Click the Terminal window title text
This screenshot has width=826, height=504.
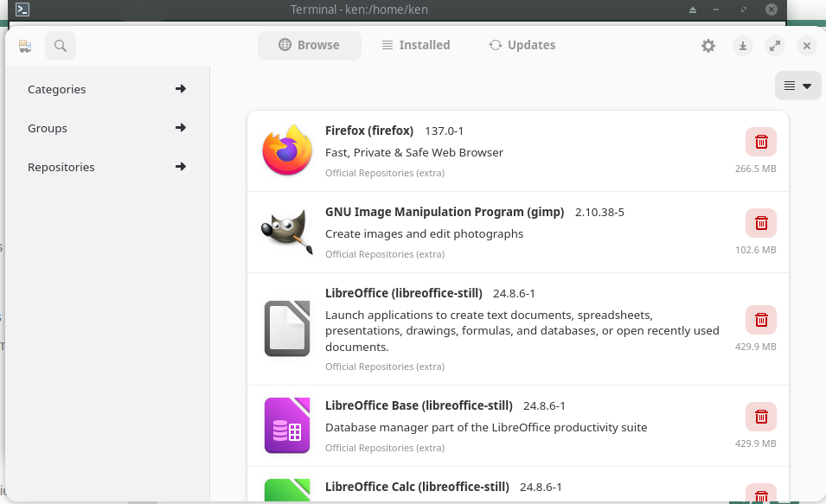click(359, 10)
